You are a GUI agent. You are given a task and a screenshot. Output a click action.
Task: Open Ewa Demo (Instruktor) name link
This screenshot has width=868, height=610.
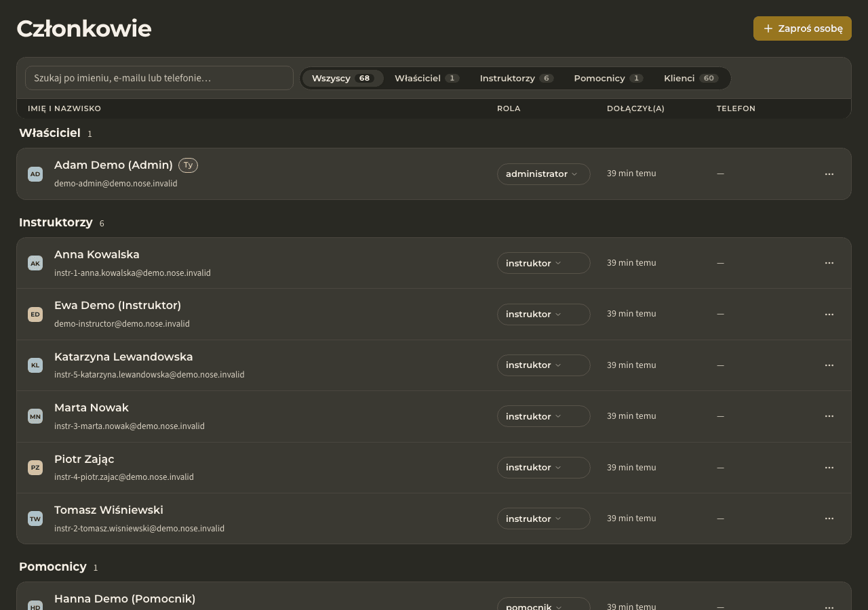[x=117, y=306]
